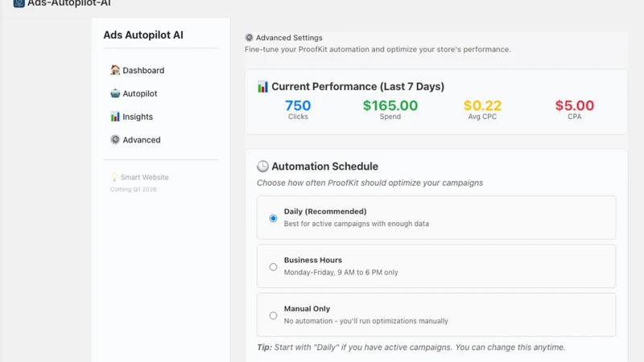Click the 'Choose how often ProofKit should optimize' text
This screenshot has width=644, height=362.
coord(370,183)
